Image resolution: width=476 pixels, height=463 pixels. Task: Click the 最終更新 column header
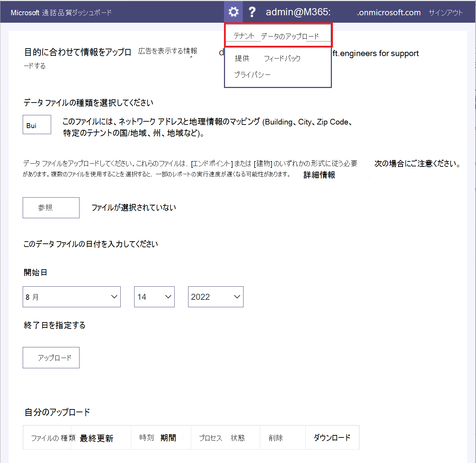[97, 438]
